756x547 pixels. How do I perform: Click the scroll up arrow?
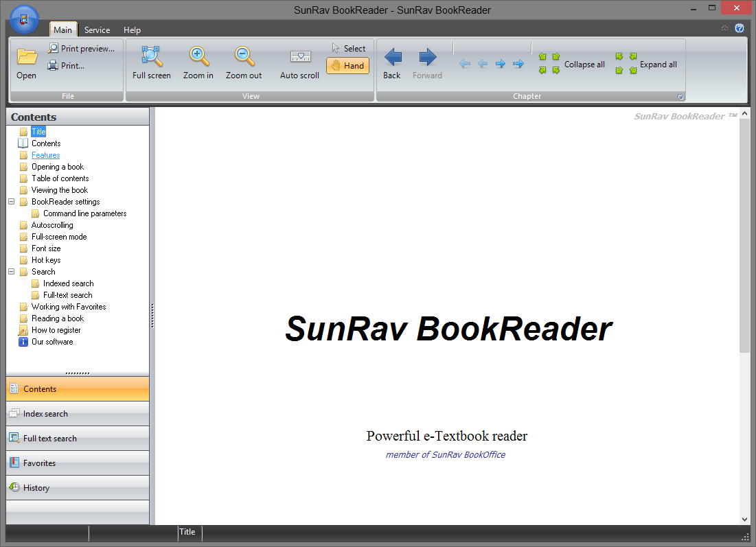click(x=744, y=114)
